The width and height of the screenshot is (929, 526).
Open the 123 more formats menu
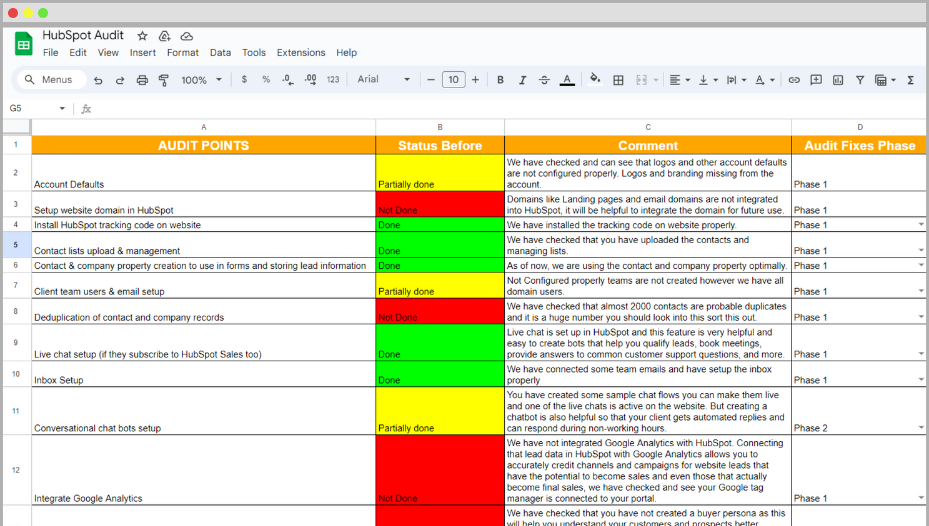point(333,79)
